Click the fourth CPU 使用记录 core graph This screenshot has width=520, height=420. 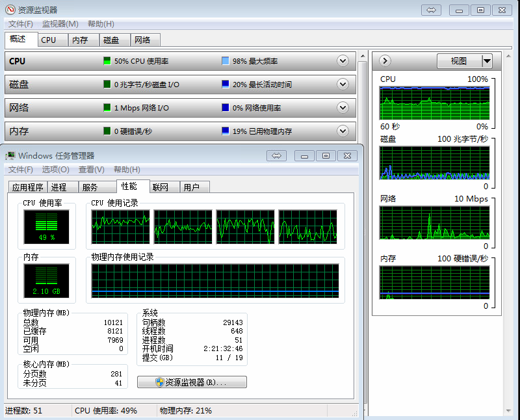307,227
